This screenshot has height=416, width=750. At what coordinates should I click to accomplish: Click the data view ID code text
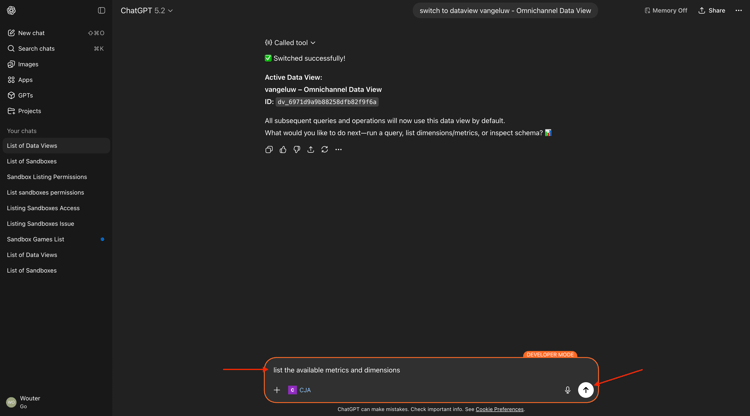pyautogui.click(x=327, y=102)
